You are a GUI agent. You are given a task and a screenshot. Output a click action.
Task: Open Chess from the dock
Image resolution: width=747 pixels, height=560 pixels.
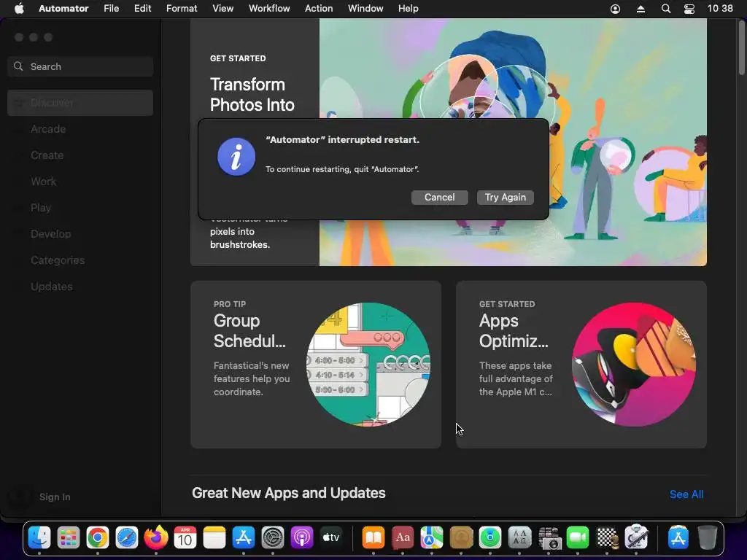[x=607, y=537]
